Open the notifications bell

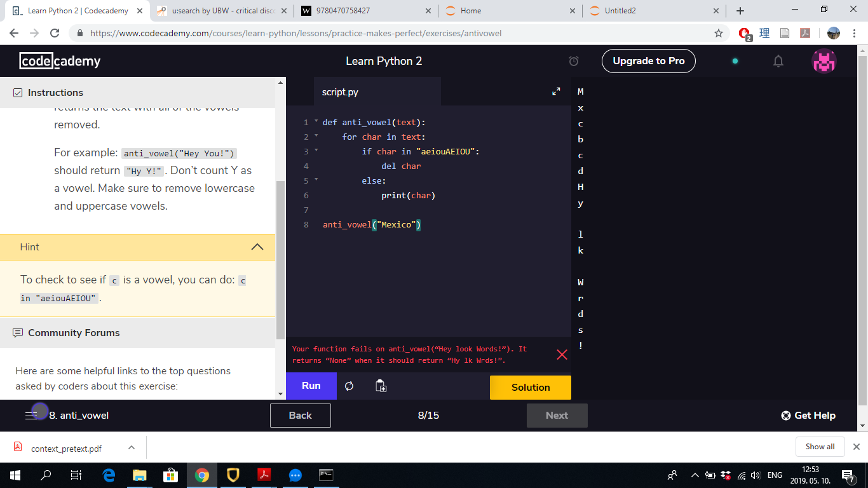pos(778,61)
